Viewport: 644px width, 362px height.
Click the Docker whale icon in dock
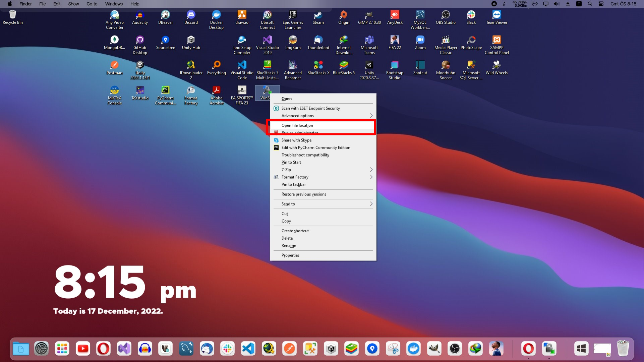pyautogui.click(x=413, y=349)
